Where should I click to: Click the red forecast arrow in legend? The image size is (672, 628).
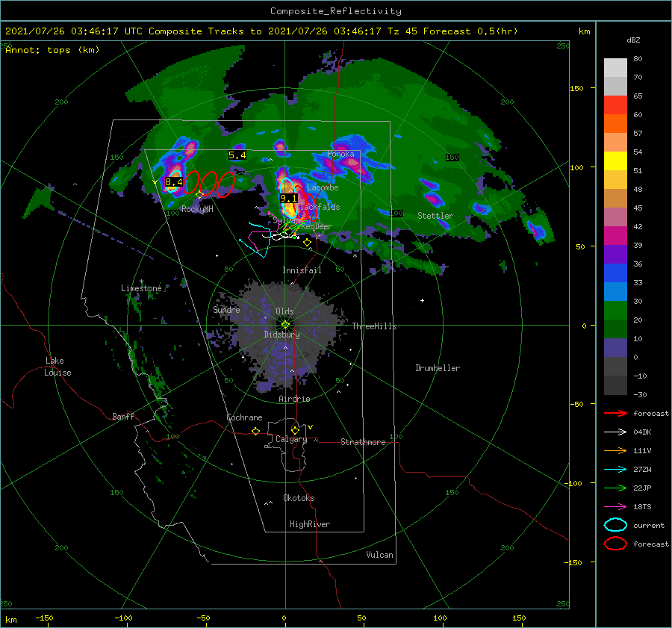click(615, 413)
